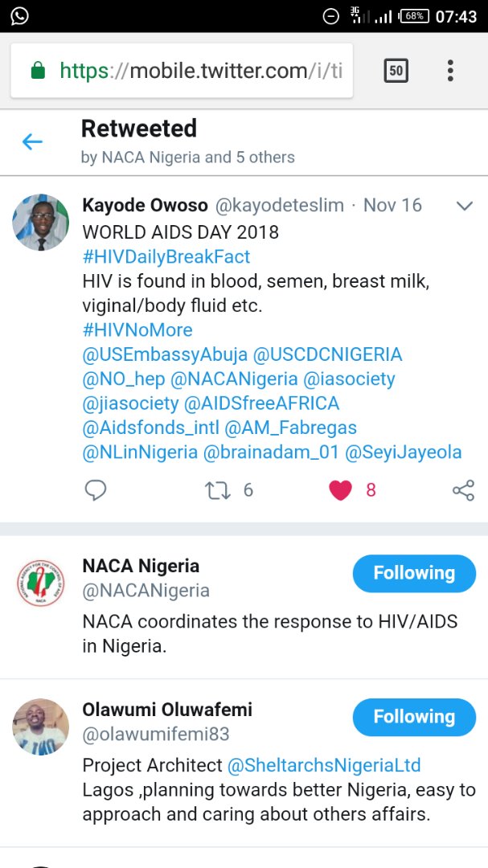This screenshot has height=868, width=488.
Task: Visit the @USEmbassyAbuja mention
Action: pos(164,354)
